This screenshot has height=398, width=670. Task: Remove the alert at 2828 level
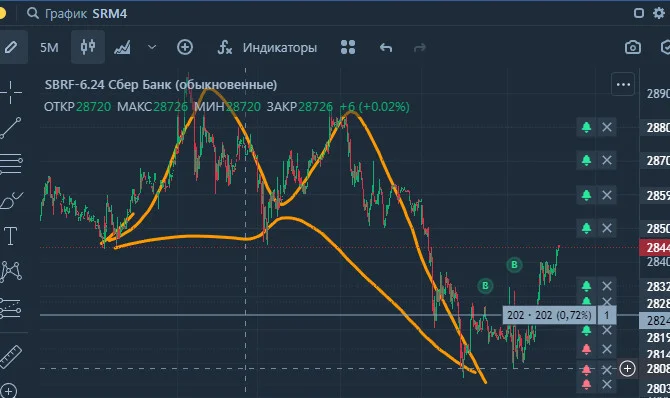pyautogui.click(x=607, y=301)
